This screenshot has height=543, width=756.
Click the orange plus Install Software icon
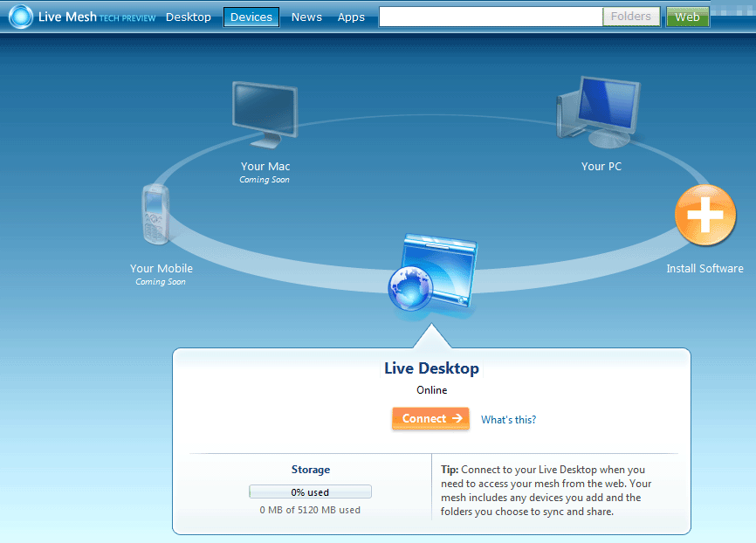(x=705, y=215)
